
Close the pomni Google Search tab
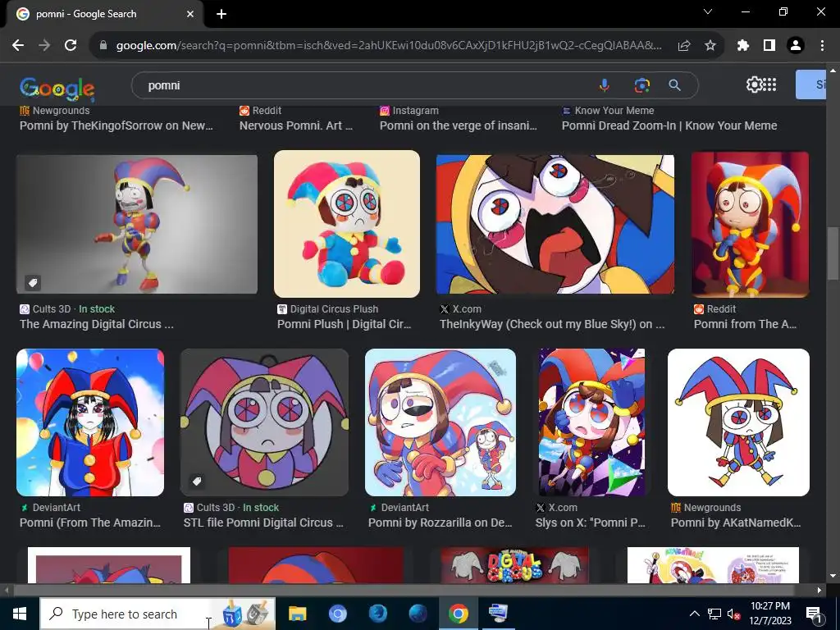(190, 14)
